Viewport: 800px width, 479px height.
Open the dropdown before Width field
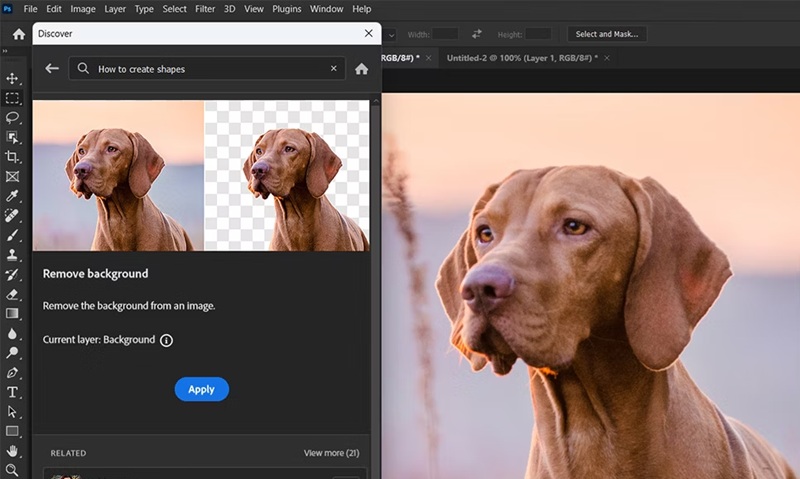coord(391,35)
